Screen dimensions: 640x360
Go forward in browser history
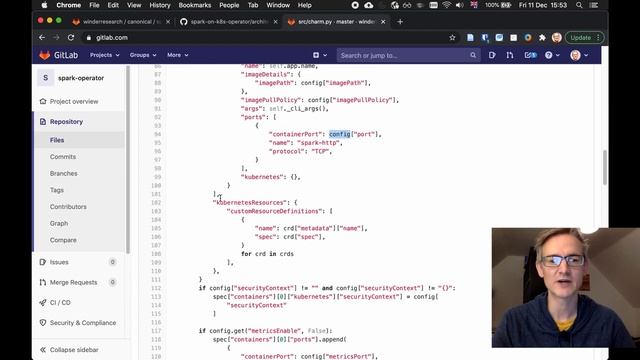(56, 38)
